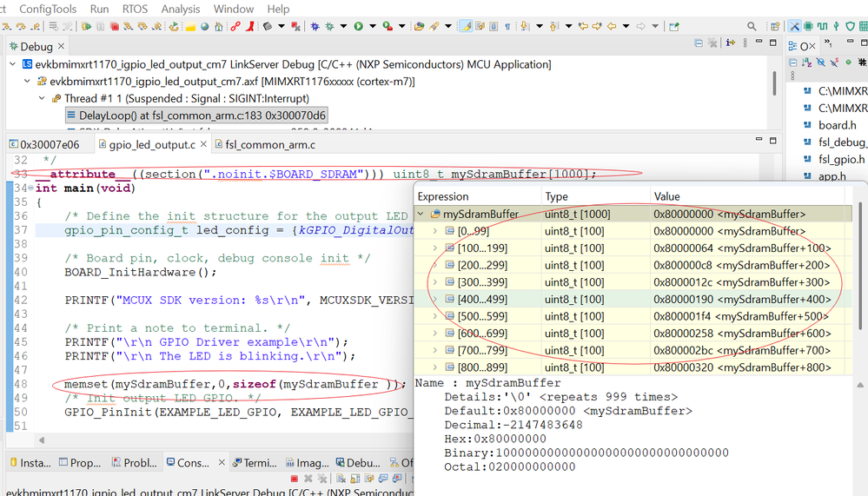
Task: Open the Pins chip perspective icon
Action: 808,26
